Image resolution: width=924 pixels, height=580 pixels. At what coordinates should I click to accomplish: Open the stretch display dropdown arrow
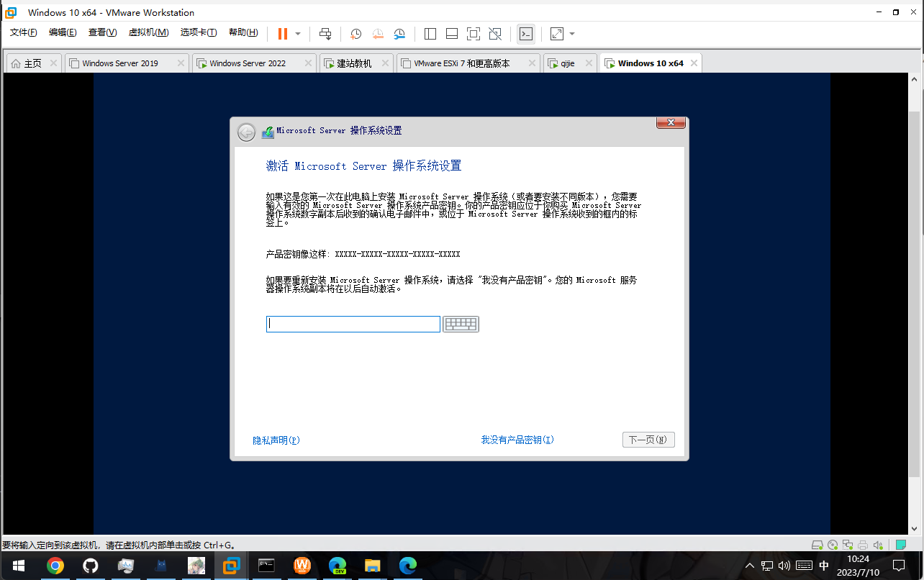(572, 34)
